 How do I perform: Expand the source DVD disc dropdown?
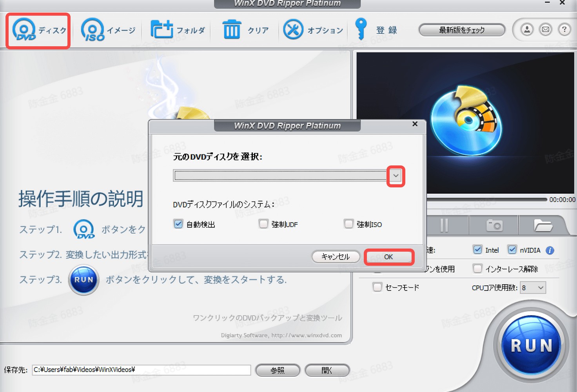coord(396,176)
